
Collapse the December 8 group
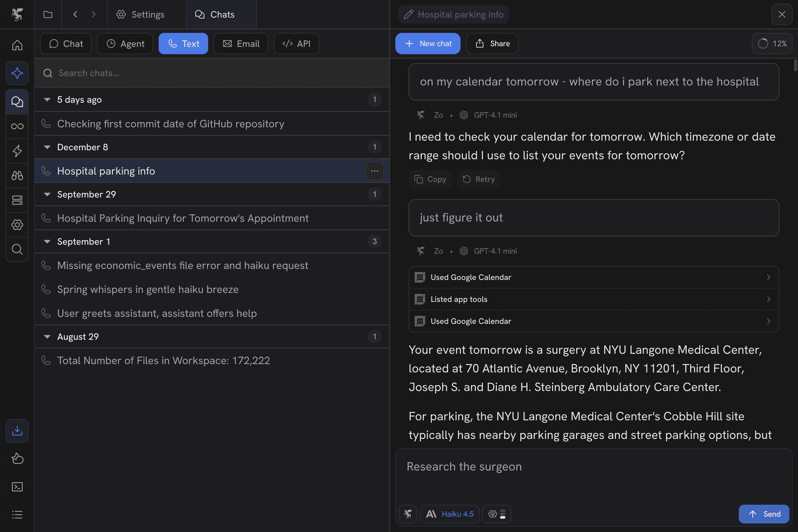tap(47, 147)
